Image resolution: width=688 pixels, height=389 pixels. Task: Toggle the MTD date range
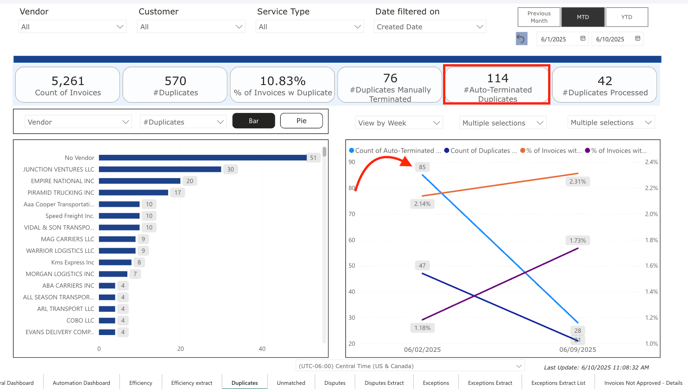583,17
